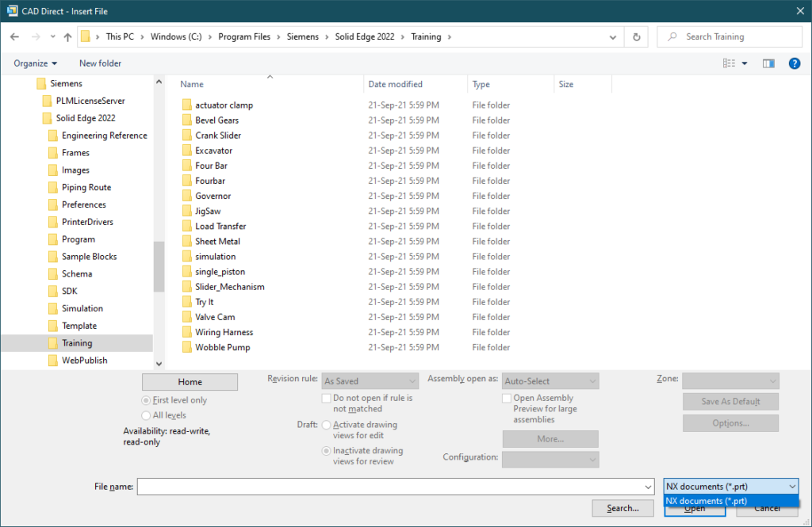Click the Siemens breadcrumb in address bar
This screenshot has width=812, height=527.
tap(303, 36)
